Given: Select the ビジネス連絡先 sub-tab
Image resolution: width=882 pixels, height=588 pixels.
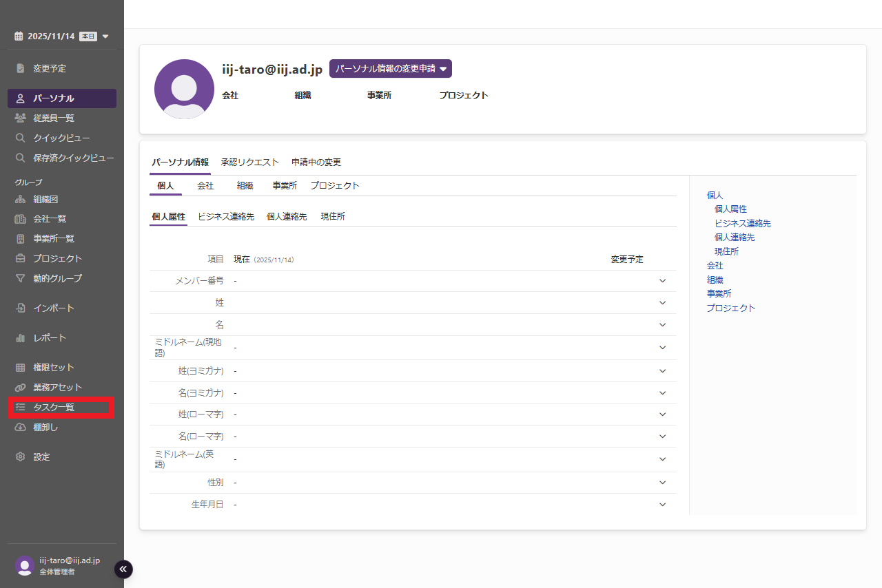Looking at the screenshot, I should click(x=225, y=216).
